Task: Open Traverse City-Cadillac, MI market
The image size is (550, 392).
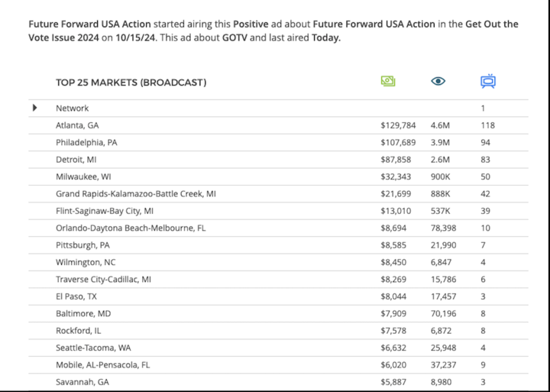Action: tap(103, 280)
